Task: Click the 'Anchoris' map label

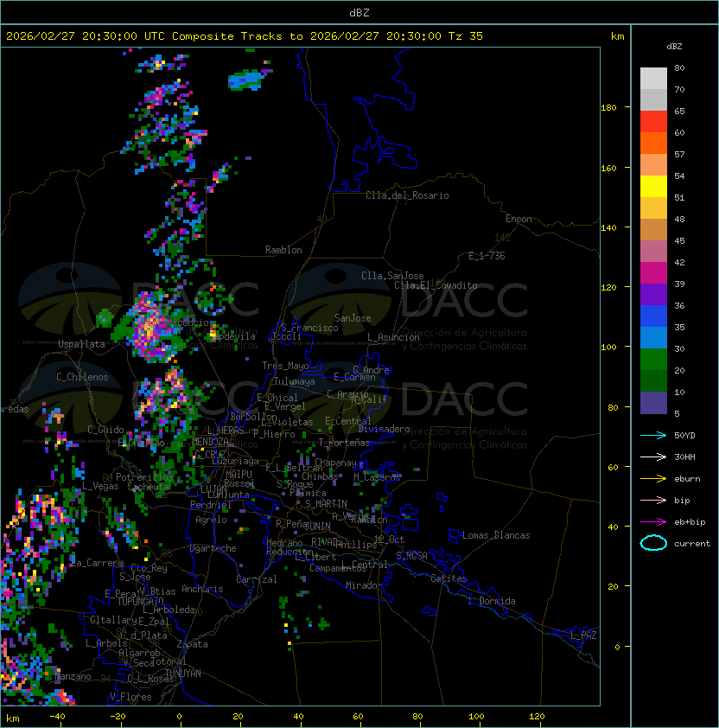Action: pos(202,589)
